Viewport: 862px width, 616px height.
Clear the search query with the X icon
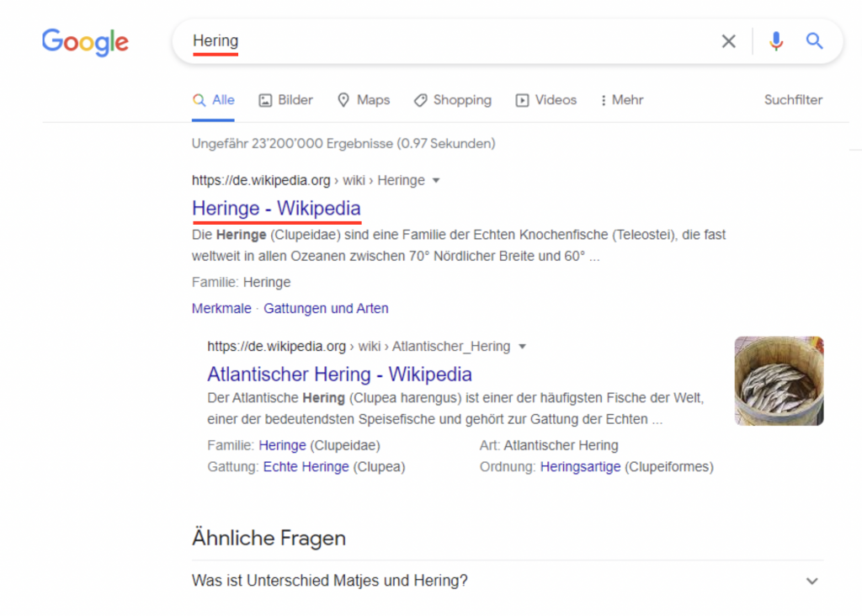728,41
